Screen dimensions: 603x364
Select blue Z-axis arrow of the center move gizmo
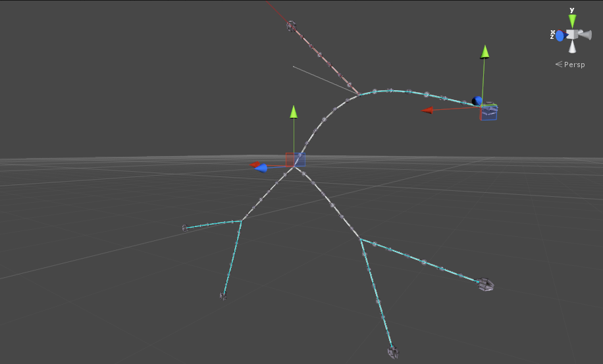[x=261, y=168]
